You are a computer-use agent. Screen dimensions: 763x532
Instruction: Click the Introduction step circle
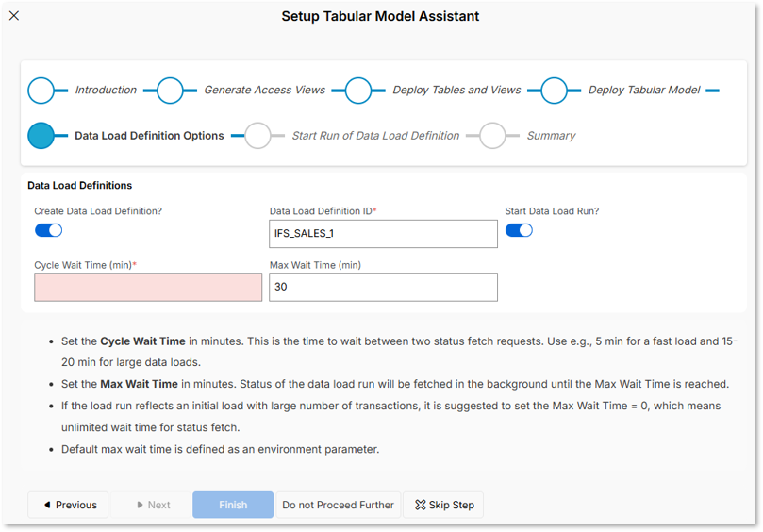tap(41, 91)
